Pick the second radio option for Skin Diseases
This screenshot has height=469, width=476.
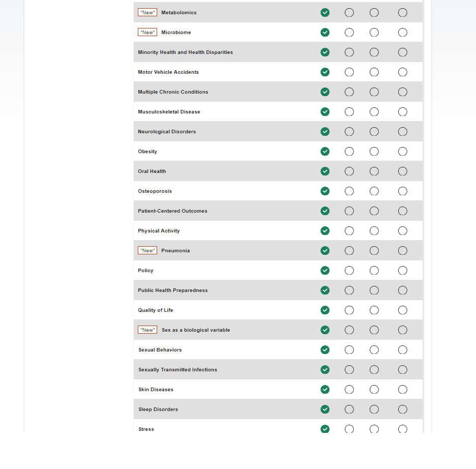349,390
